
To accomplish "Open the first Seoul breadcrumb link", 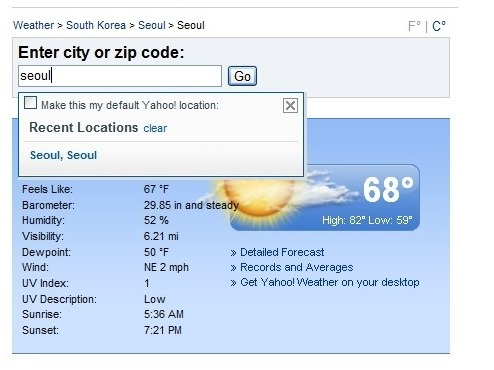I will pyautogui.click(x=152, y=25).
